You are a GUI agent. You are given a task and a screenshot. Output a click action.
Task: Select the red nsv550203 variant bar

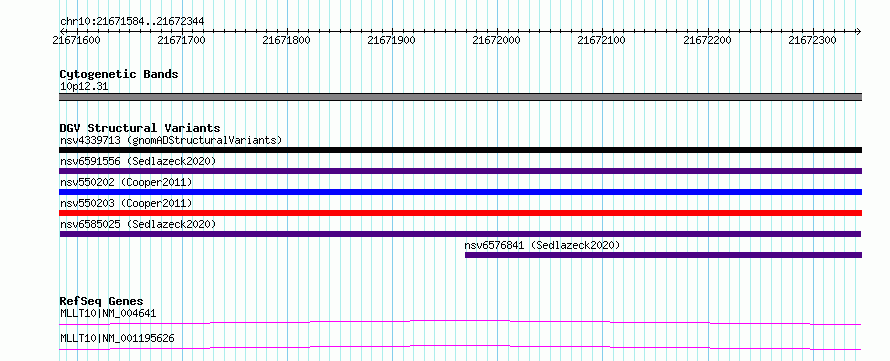[x=460, y=213]
